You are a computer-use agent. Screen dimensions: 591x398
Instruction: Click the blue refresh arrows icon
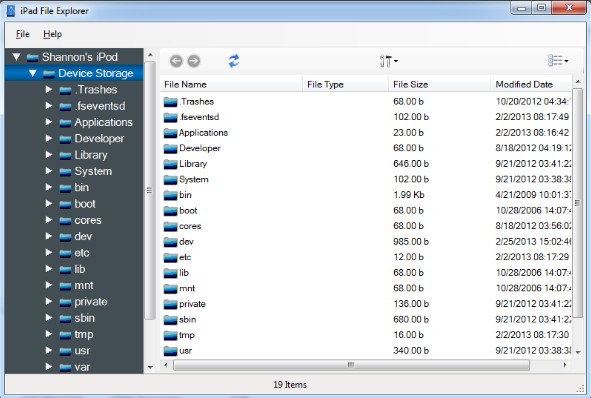tap(234, 61)
